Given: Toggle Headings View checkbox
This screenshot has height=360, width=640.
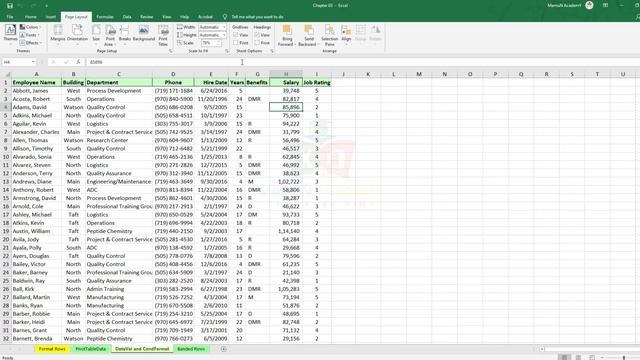Looking at the screenshot, I should (x=257, y=35).
